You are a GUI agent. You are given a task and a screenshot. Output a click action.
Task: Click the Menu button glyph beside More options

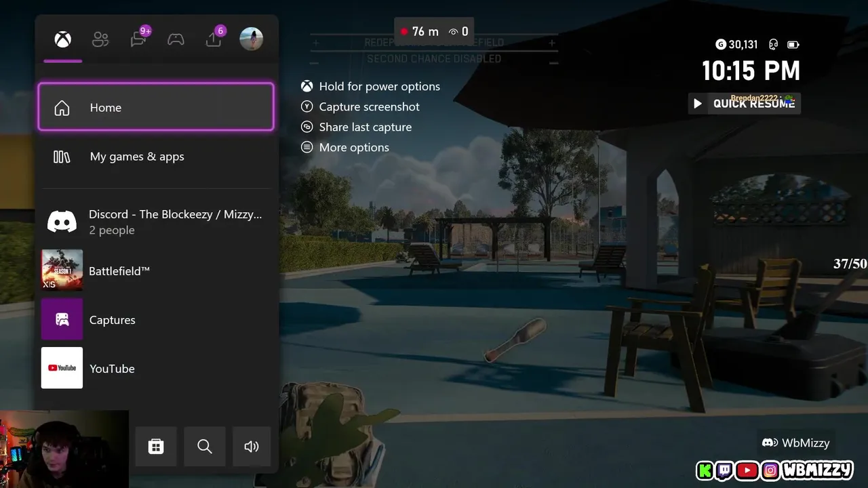(x=307, y=147)
